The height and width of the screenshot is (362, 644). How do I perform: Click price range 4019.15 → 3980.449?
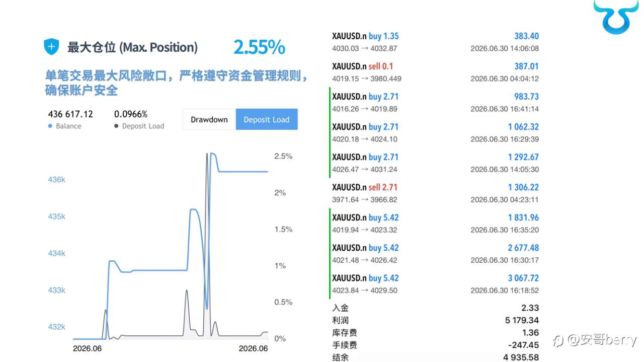[x=367, y=79]
